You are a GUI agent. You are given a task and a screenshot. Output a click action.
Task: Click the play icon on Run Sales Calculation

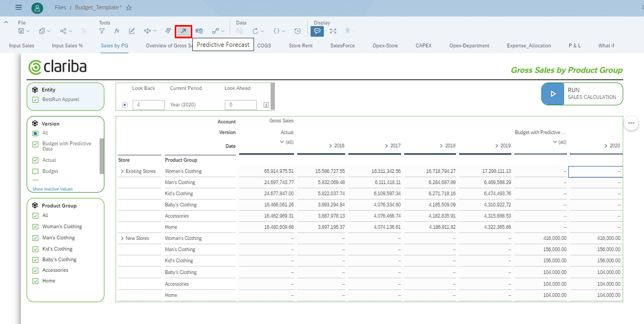[x=553, y=94]
